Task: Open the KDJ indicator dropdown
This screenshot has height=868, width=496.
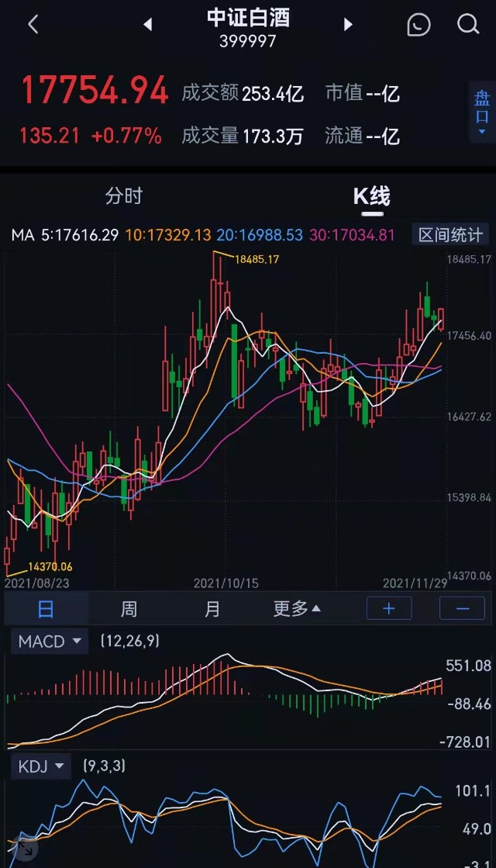Action: 42,766
